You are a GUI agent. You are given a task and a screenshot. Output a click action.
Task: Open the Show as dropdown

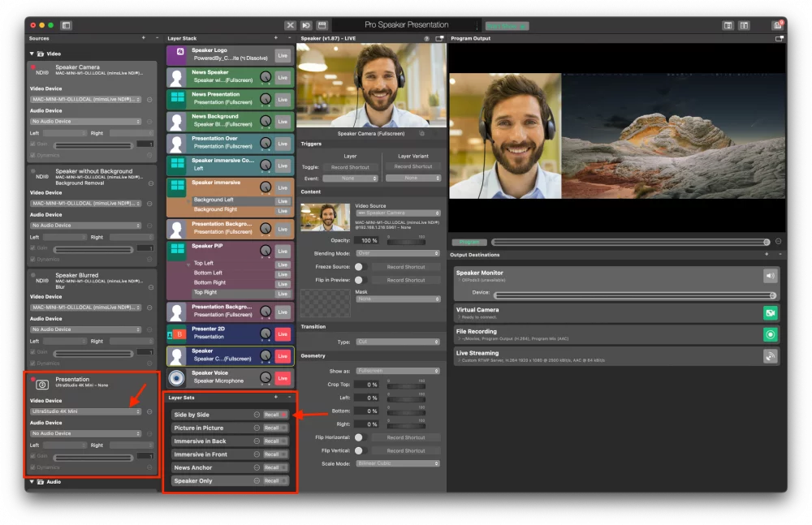coord(398,371)
